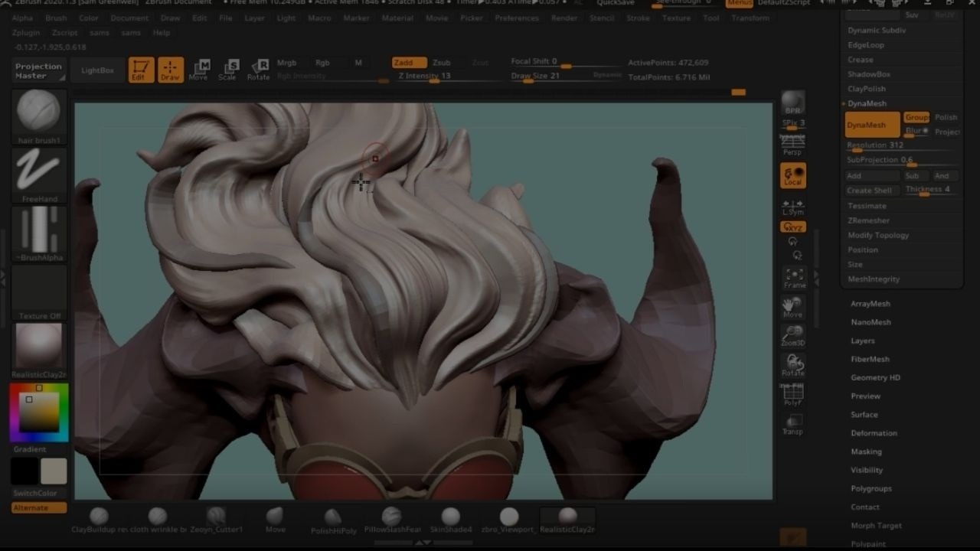Click the Zoom3D navigation icon
Image resolution: width=980 pixels, height=551 pixels.
click(x=793, y=336)
